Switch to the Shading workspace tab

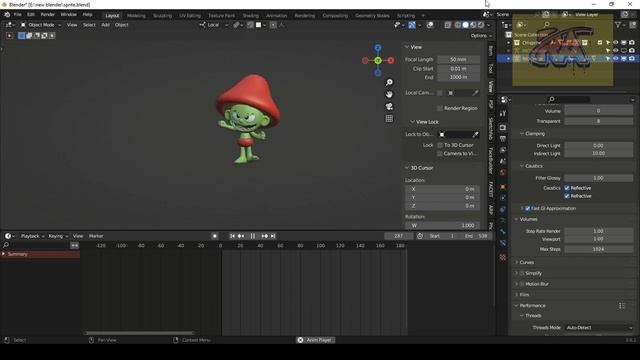tap(251, 16)
